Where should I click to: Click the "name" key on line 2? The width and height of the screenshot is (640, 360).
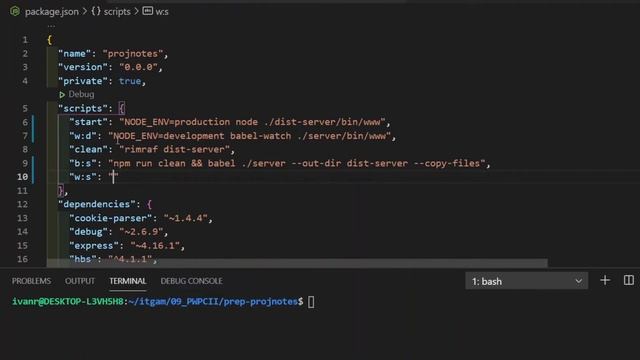[x=75, y=53]
